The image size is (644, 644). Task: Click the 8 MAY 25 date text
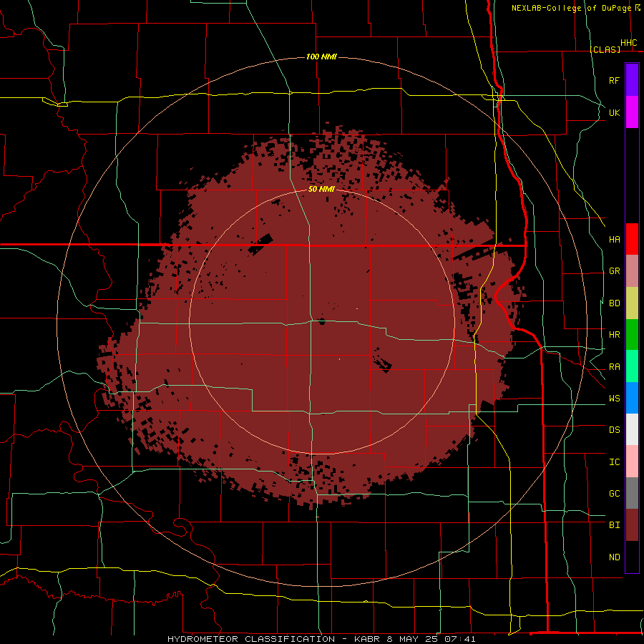pyautogui.click(x=411, y=639)
